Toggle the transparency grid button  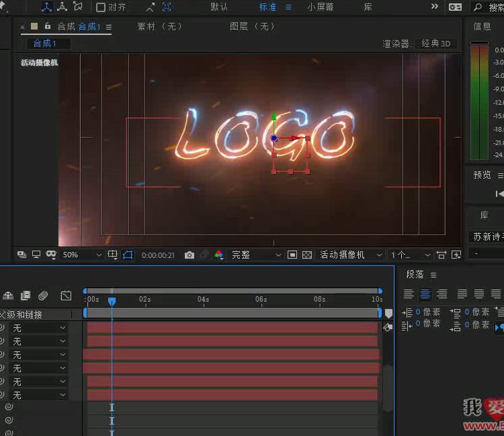tap(307, 255)
